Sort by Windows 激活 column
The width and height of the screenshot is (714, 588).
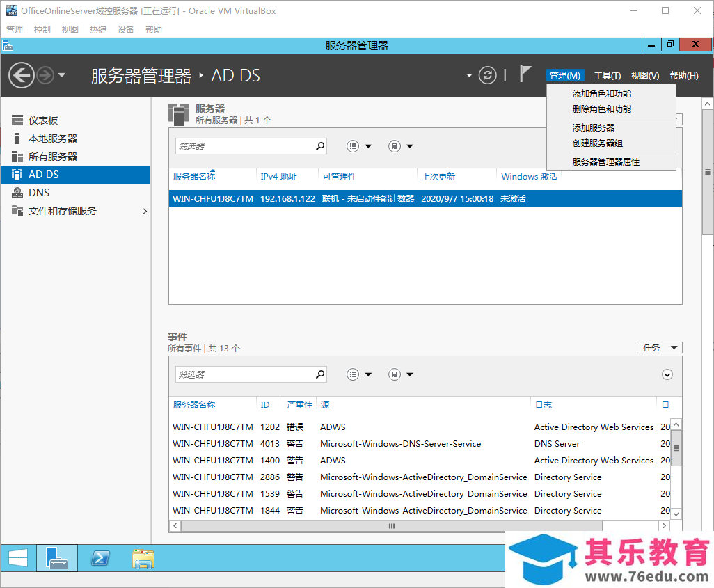coord(529,177)
